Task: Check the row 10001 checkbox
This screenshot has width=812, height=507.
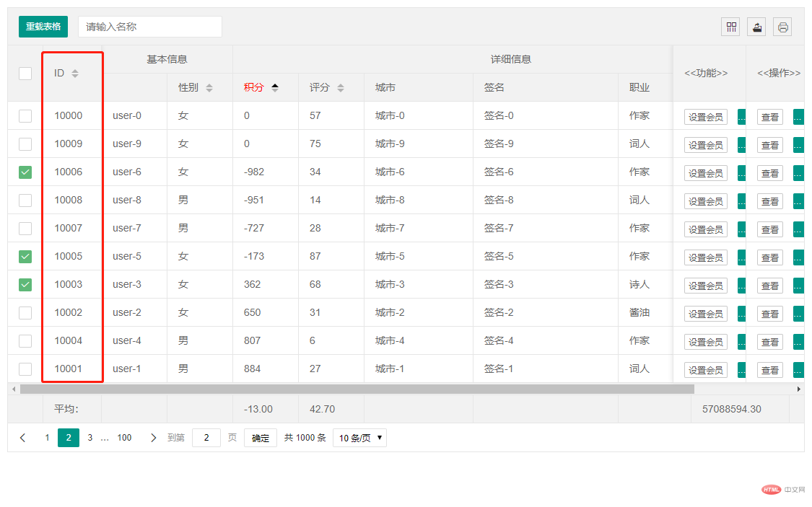Action: pyautogui.click(x=25, y=369)
